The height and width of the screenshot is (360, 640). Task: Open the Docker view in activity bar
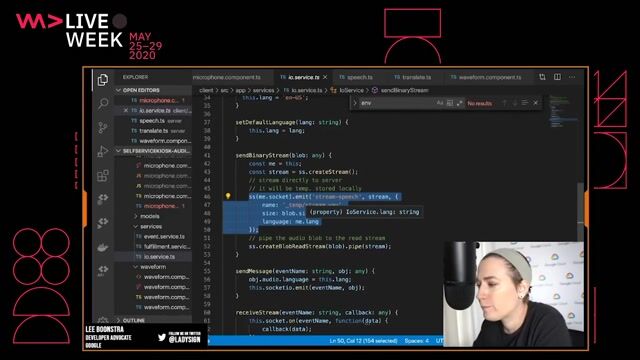click(103, 247)
